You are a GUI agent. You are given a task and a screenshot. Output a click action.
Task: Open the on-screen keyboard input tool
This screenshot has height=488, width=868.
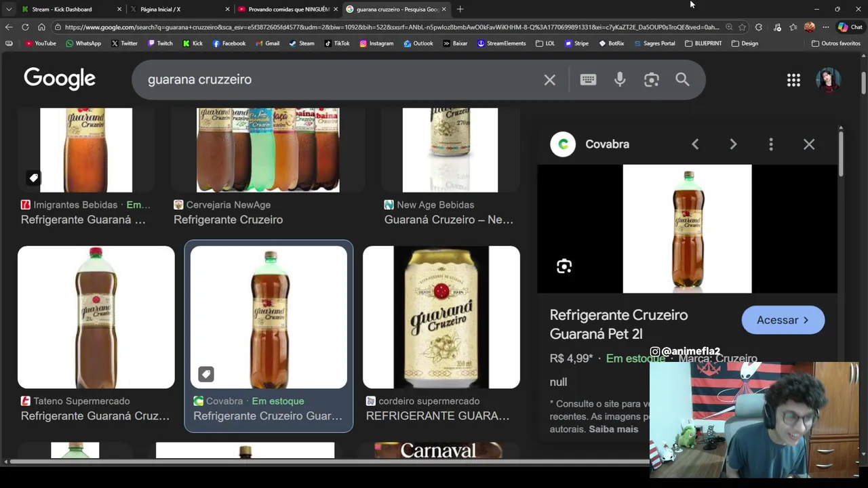tap(588, 80)
